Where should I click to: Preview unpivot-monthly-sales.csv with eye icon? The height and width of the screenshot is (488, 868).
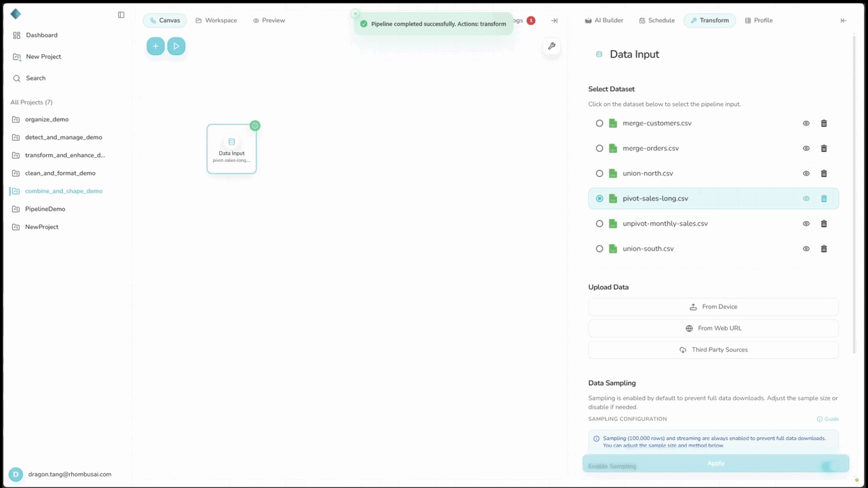tap(806, 224)
